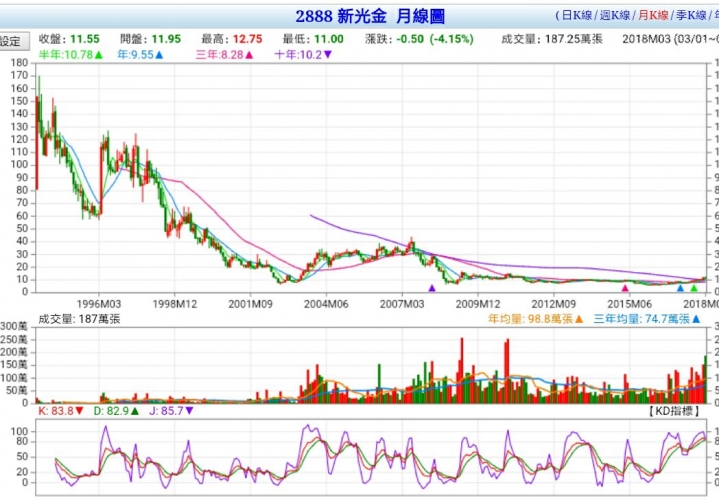Viewport: 720px width, 500px height.
Task: Click the blue up-triangle beside 年:9.55
Action: point(159,55)
